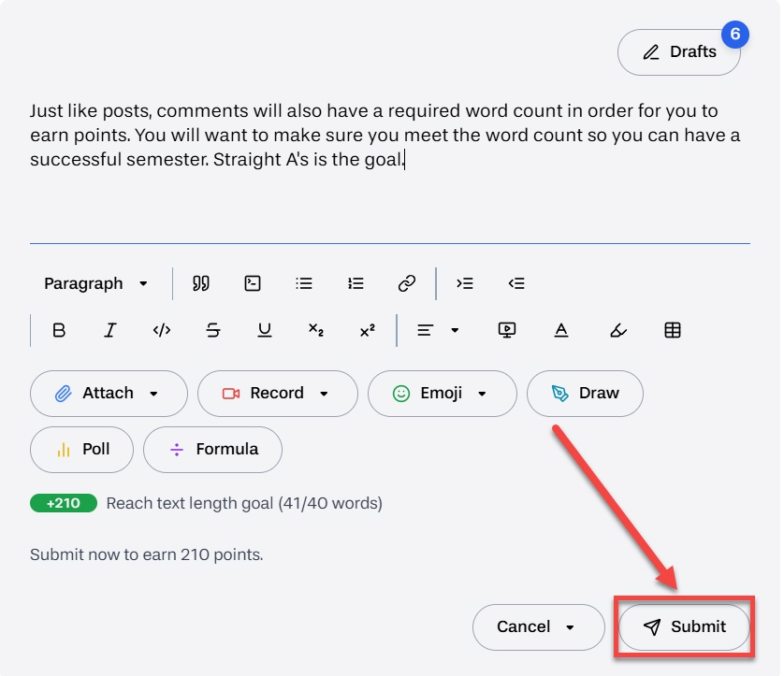Expand the text alignment options arrow

[x=455, y=330]
